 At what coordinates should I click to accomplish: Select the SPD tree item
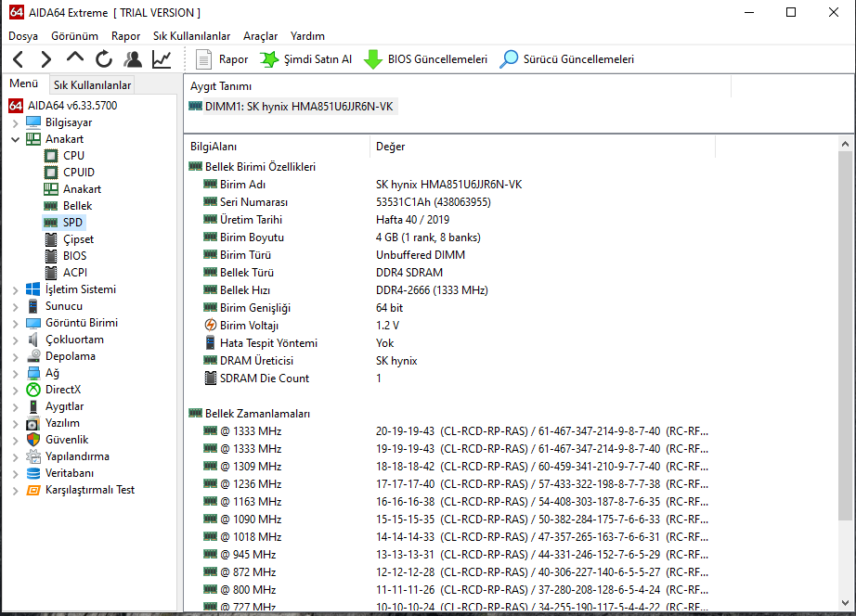72,223
